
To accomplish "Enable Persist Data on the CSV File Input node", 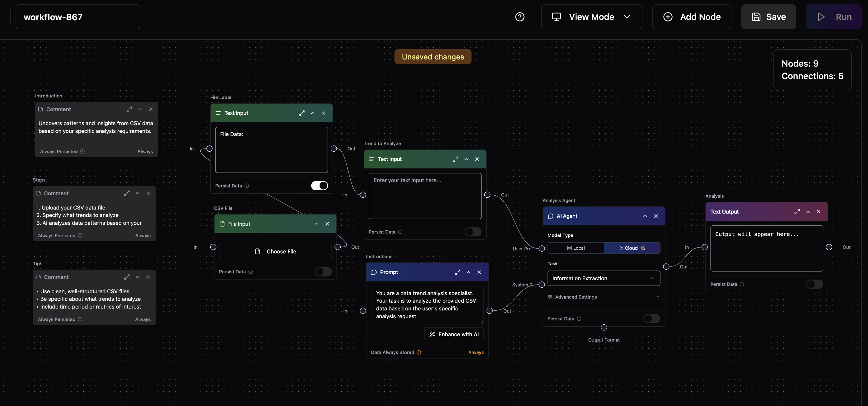I will click(x=323, y=272).
